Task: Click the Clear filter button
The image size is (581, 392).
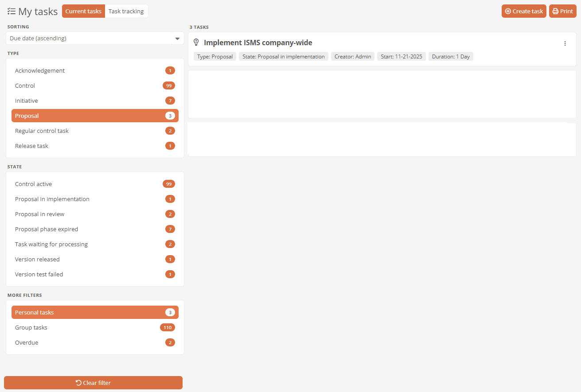Action: 93,383
